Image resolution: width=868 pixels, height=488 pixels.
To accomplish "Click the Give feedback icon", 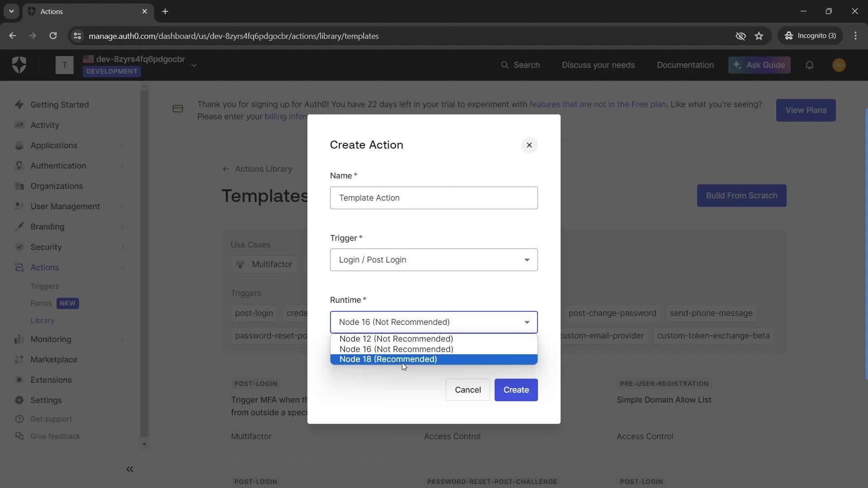I will 19,436.
